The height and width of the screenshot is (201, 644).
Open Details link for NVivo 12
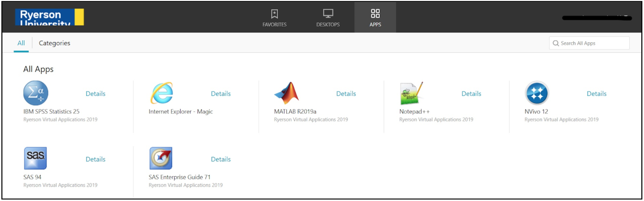pos(597,94)
